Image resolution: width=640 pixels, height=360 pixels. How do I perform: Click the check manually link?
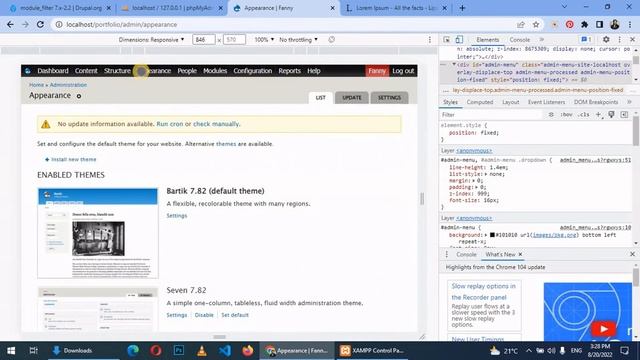(x=216, y=124)
